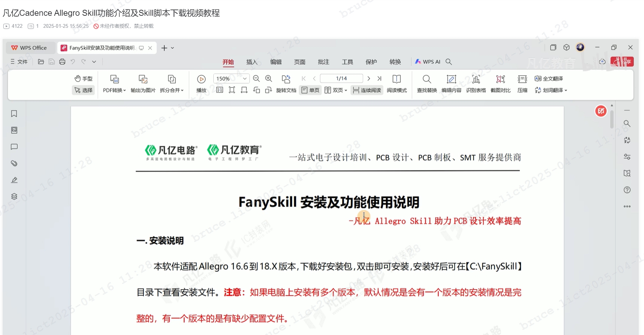Open the thumbnail panel in left sidebar

tap(14, 130)
